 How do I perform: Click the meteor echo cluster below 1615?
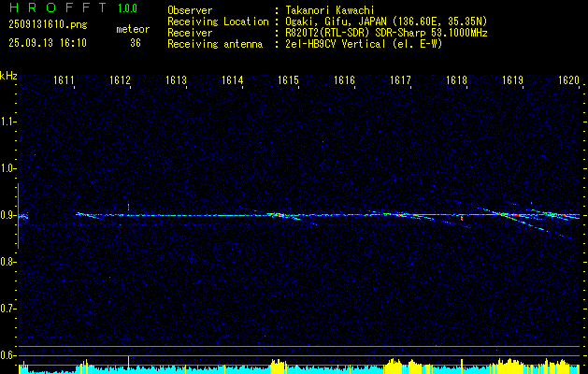(278, 215)
